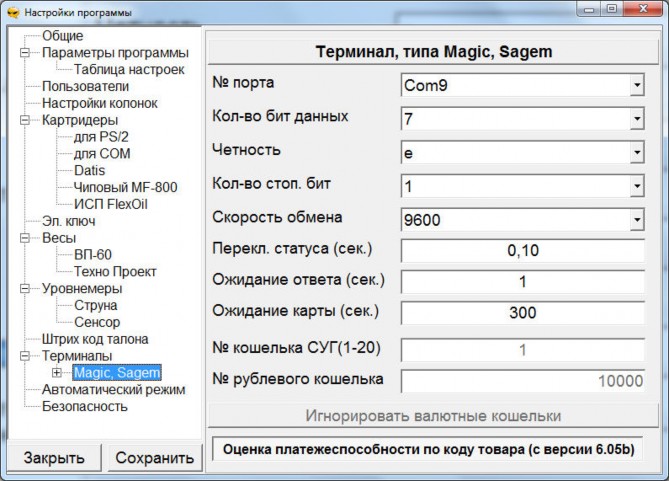Open the № порта dropdown arrow

pyautogui.click(x=637, y=85)
